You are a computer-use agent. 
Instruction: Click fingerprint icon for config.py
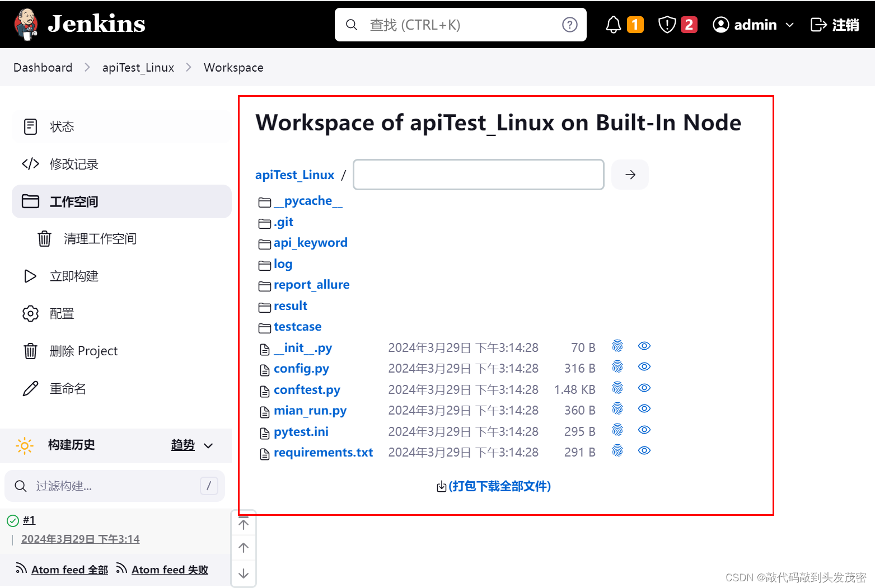tap(617, 368)
